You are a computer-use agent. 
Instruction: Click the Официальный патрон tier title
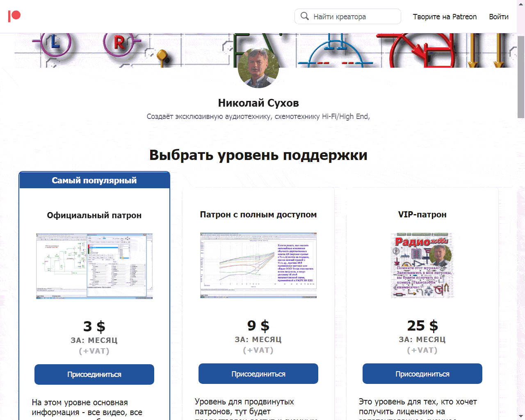click(94, 215)
